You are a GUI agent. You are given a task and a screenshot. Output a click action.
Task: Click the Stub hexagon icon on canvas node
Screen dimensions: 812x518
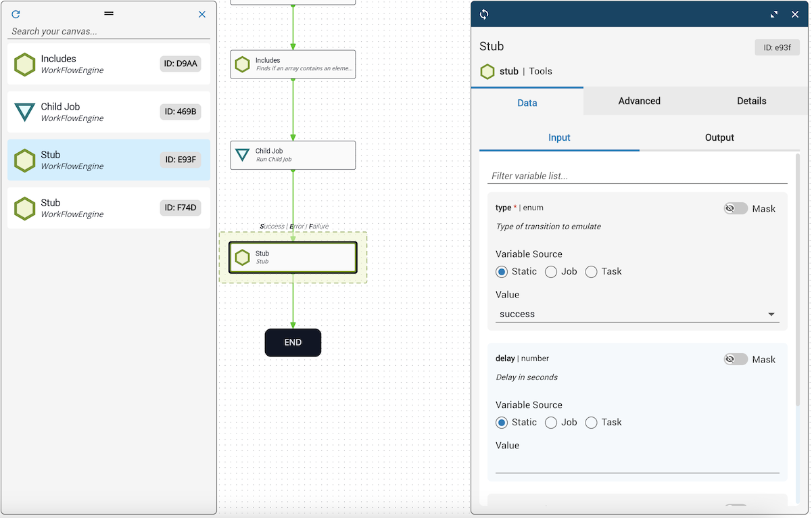coord(242,257)
